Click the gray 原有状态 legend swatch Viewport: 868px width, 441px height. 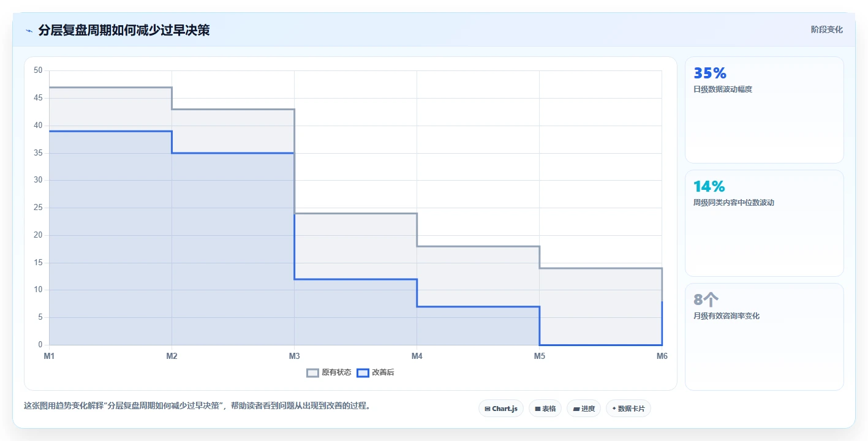(313, 372)
